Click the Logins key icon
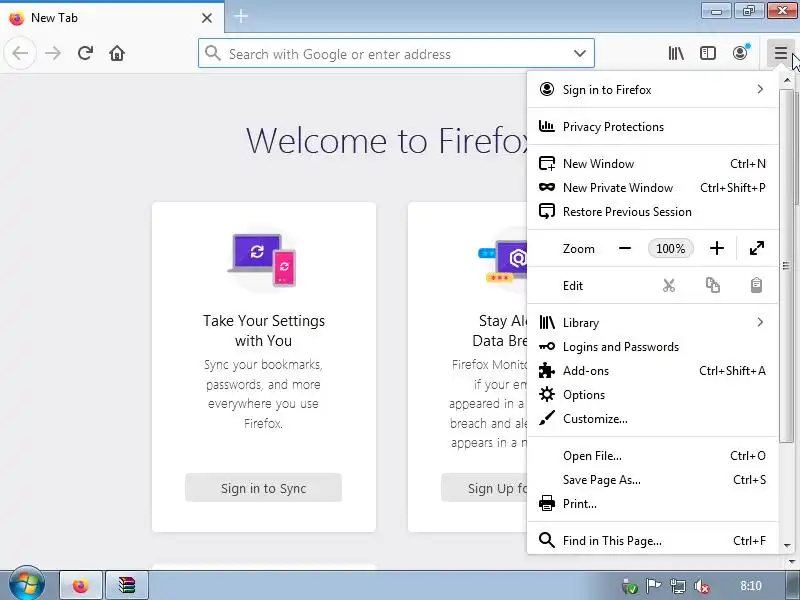The height and width of the screenshot is (600, 800). coord(547,346)
